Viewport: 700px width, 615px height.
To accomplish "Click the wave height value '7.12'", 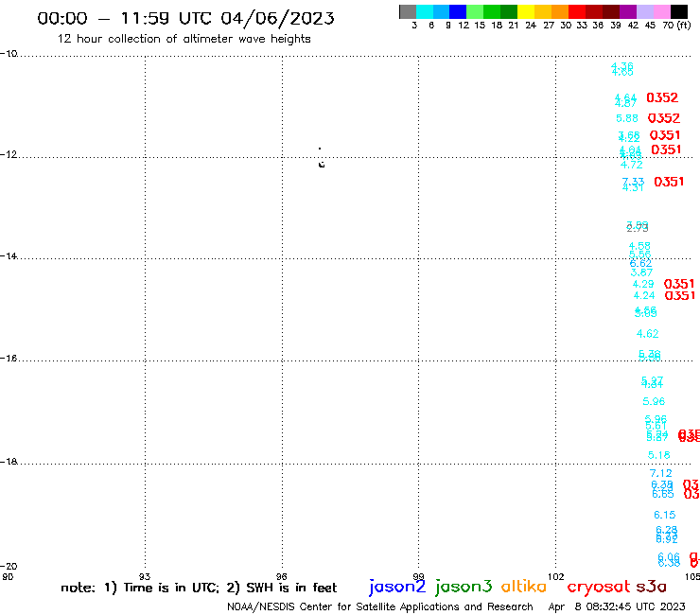I will [660, 473].
